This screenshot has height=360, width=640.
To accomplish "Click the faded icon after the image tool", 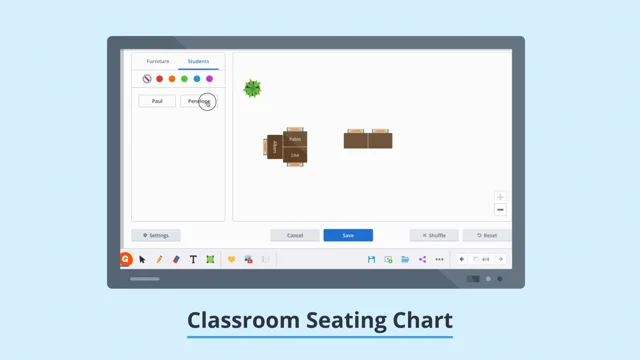I will pos(266,259).
